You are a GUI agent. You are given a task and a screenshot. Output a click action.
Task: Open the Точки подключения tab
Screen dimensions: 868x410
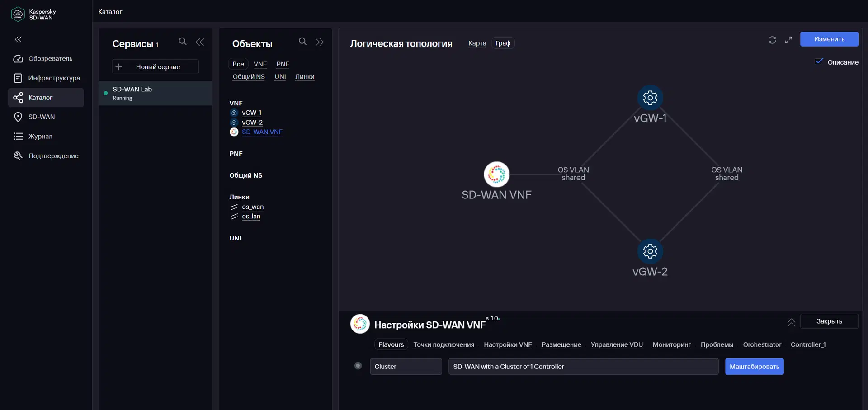(x=443, y=345)
